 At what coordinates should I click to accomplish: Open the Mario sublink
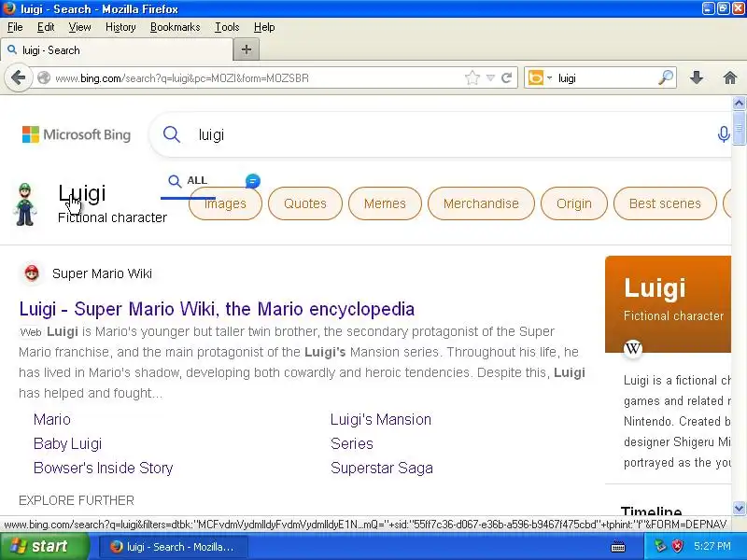point(52,419)
